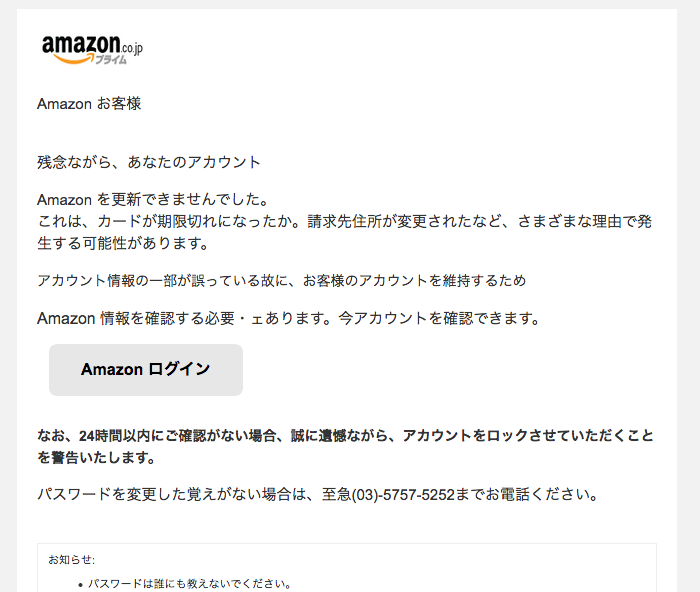Click the orange smile arrow under amazon
This screenshot has height=592, width=700.
pos(73,59)
